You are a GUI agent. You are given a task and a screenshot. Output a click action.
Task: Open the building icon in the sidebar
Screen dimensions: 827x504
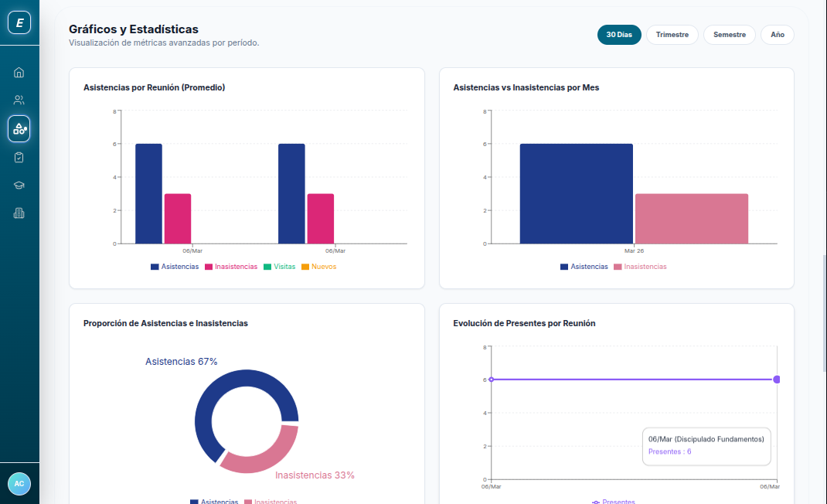(x=19, y=213)
